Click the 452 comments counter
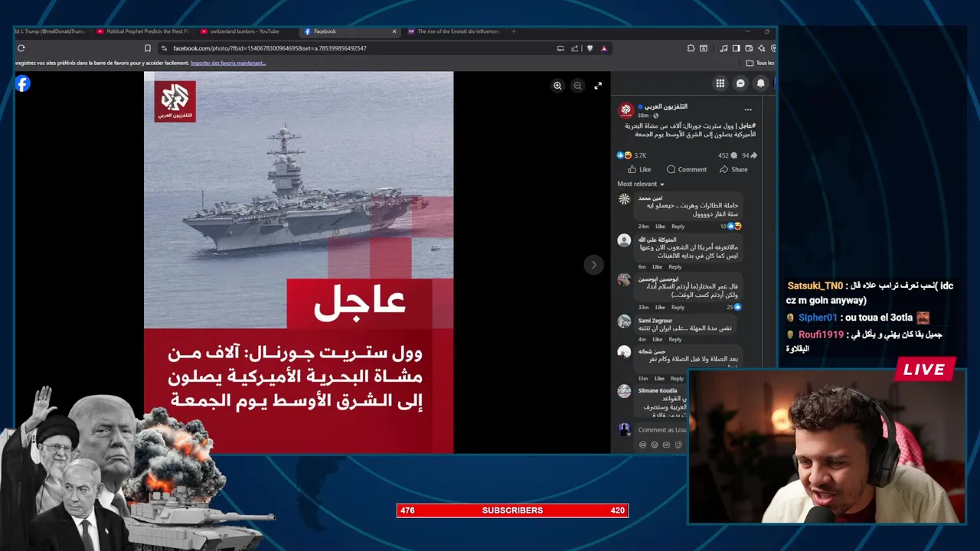 (727, 155)
